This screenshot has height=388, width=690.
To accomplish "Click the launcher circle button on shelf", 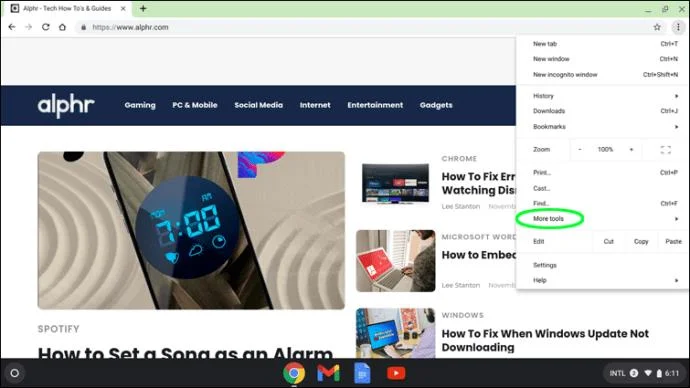I will pos(15,373).
